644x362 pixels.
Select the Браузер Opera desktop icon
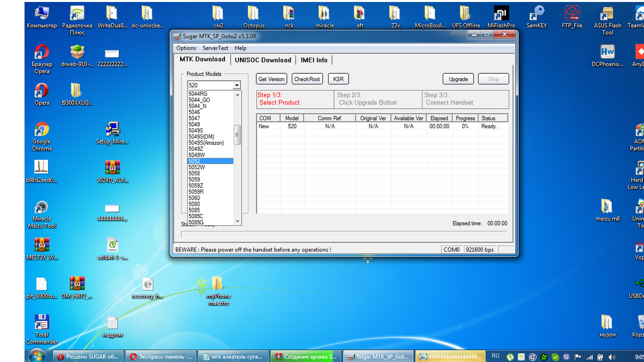click(42, 59)
